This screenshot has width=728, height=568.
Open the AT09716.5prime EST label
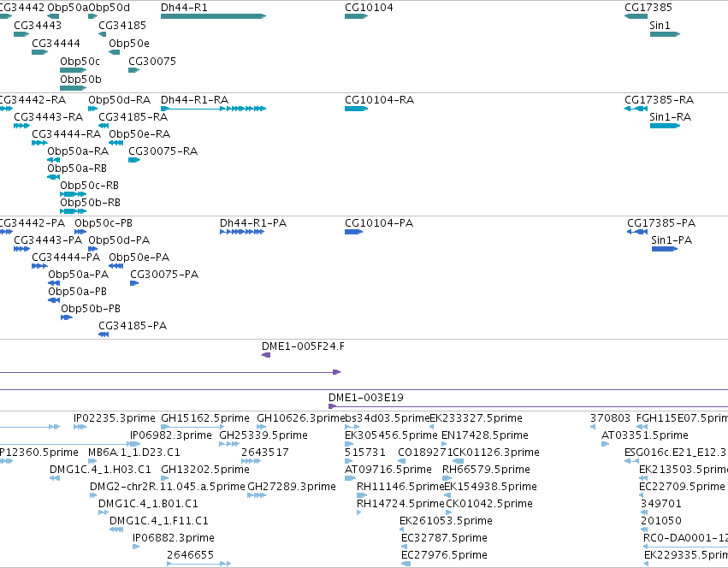(x=388, y=470)
